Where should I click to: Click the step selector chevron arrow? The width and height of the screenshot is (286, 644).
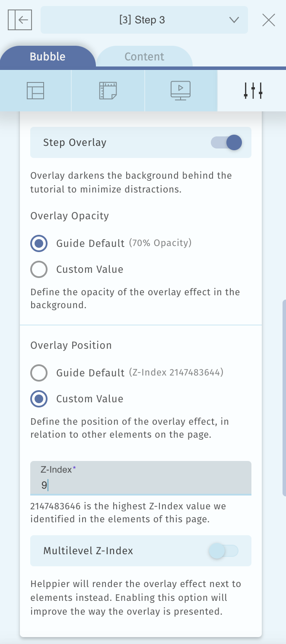234,20
